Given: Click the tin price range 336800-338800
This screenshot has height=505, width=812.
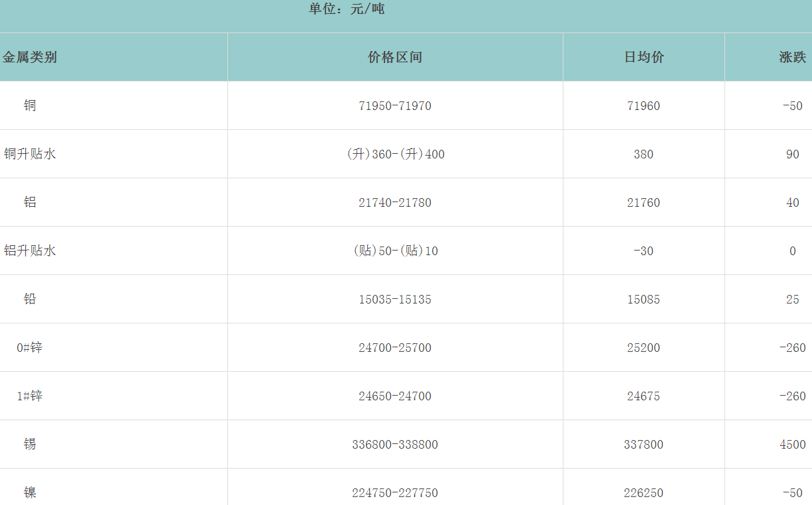Looking at the screenshot, I should [395, 445].
